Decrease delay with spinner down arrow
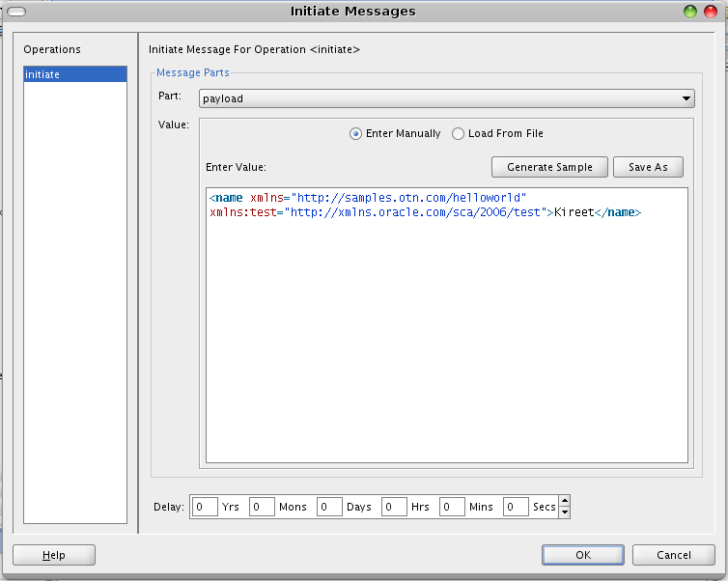Viewport: 728px width, 581px height. click(565, 512)
